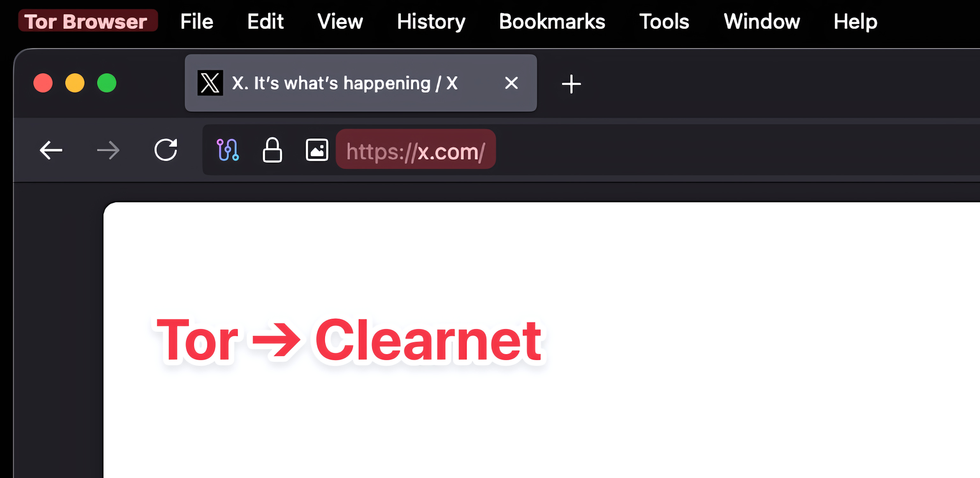Open the Tor circuit display icon
The image size is (980, 478).
[x=228, y=150]
